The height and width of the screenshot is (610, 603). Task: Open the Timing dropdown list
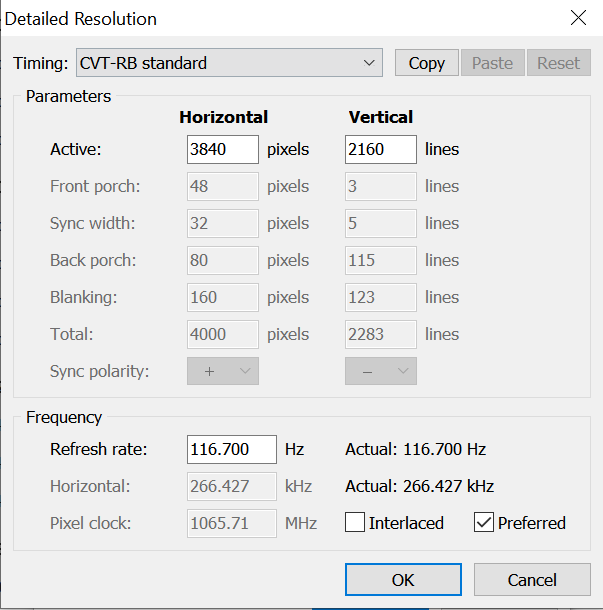229,63
